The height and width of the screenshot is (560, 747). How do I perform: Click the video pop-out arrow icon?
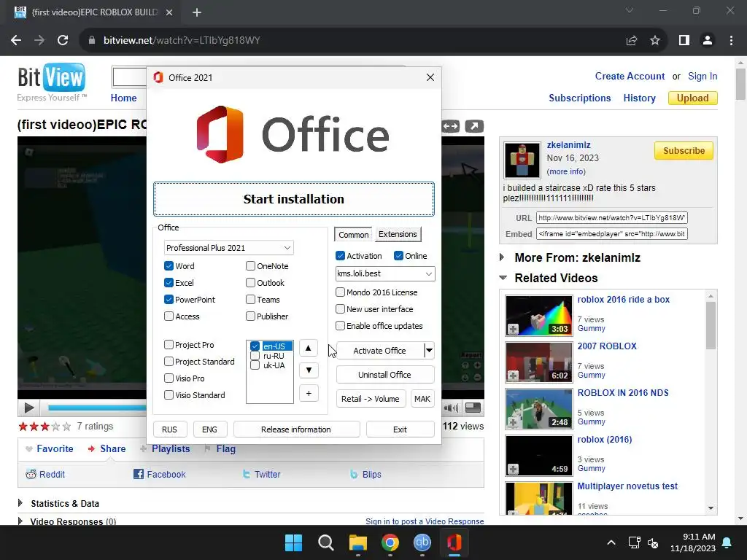click(474, 126)
